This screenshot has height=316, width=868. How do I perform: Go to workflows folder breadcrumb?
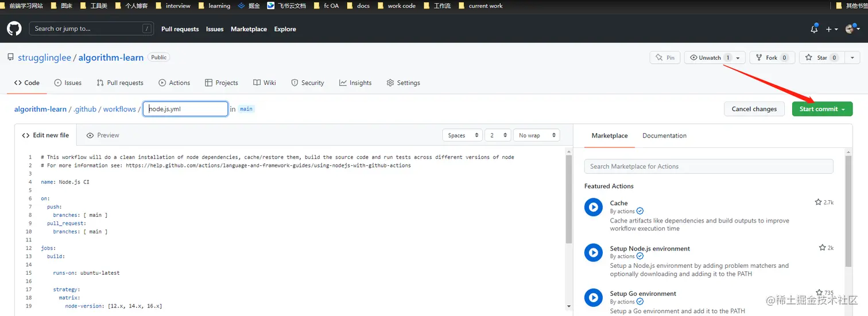119,109
